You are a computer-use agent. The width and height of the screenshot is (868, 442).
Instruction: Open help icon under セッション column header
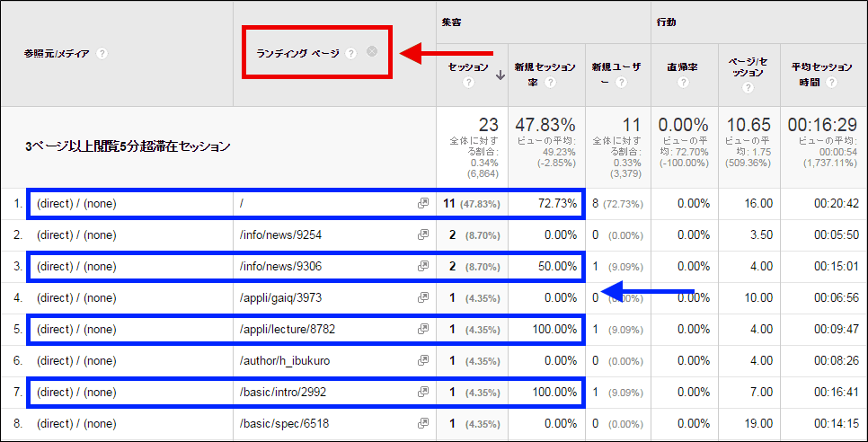[468, 83]
